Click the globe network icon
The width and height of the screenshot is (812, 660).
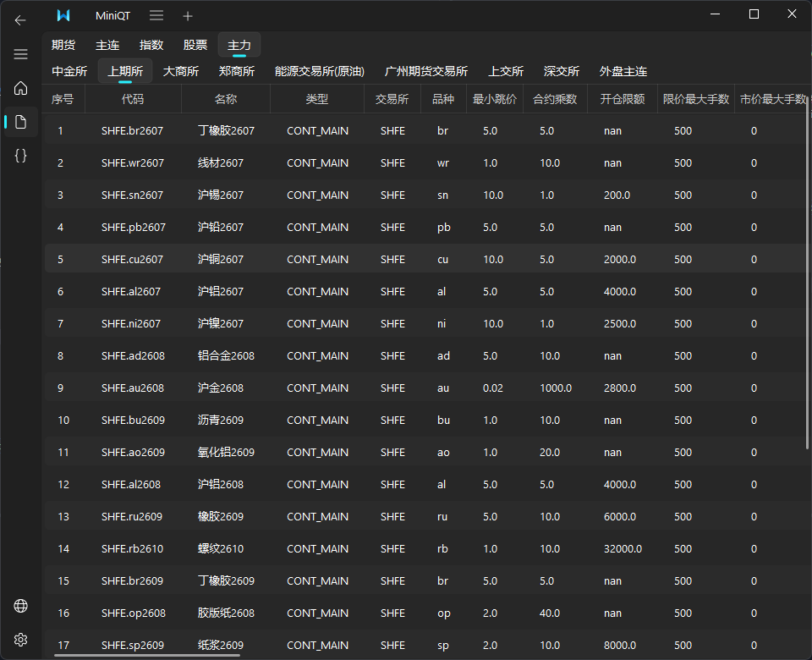[x=20, y=606]
